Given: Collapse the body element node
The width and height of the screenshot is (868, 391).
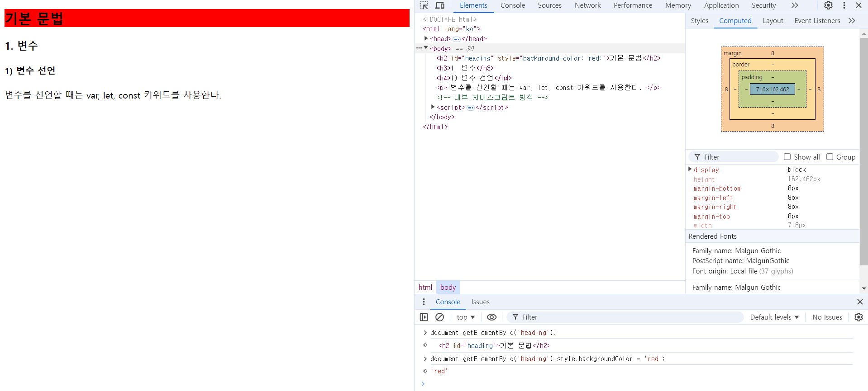Looking at the screenshot, I should point(426,47).
